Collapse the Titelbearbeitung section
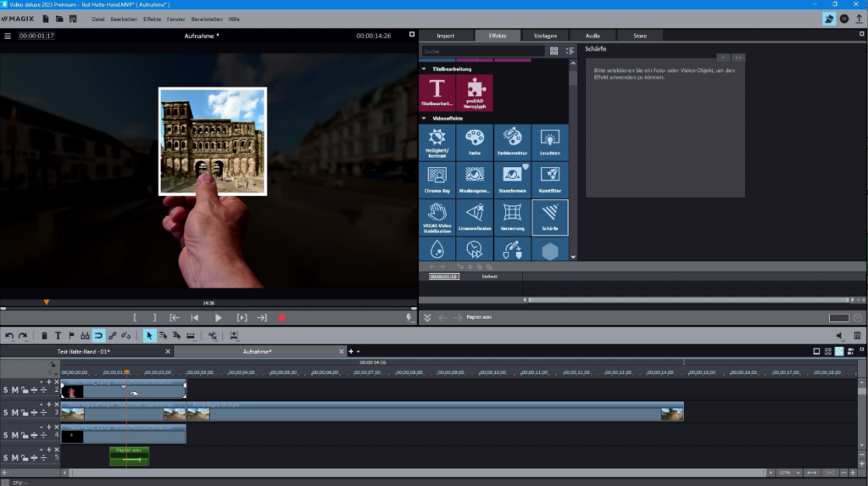868x486 pixels. (x=424, y=69)
